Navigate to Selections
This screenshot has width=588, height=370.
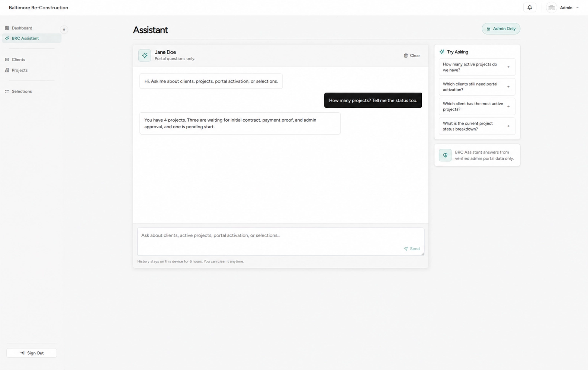point(32,91)
